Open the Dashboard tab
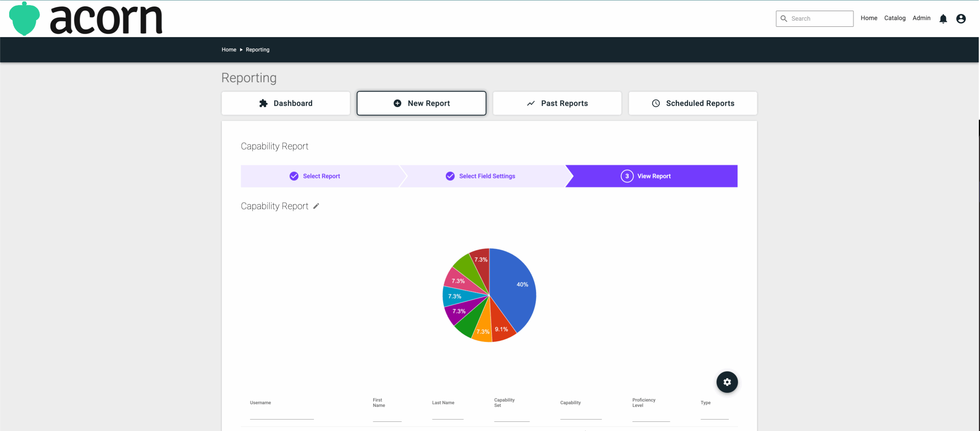The height and width of the screenshot is (431, 980). [x=286, y=103]
